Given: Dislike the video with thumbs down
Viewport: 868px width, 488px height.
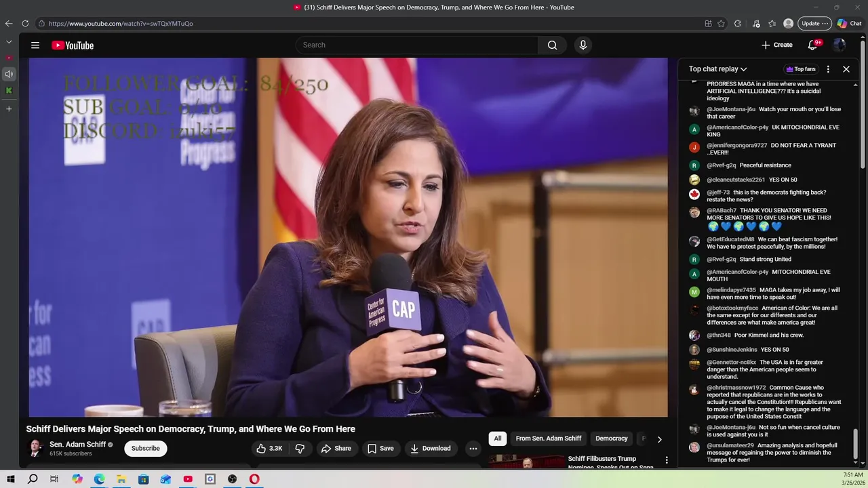Looking at the screenshot, I should click(300, 448).
